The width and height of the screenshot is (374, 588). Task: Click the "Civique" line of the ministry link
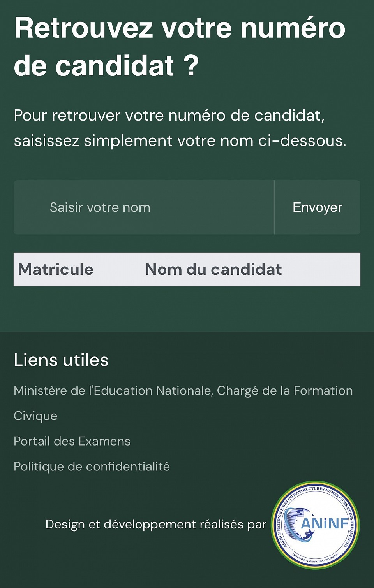35,416
